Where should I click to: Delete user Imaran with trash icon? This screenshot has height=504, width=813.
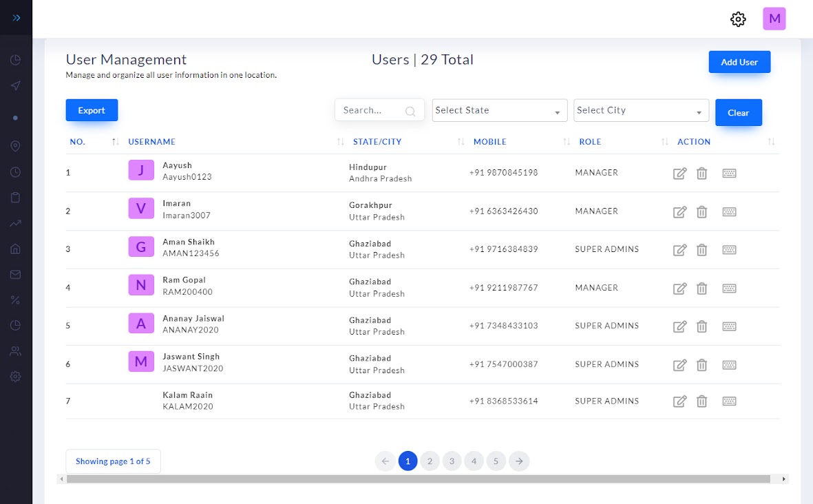[701, 212]
